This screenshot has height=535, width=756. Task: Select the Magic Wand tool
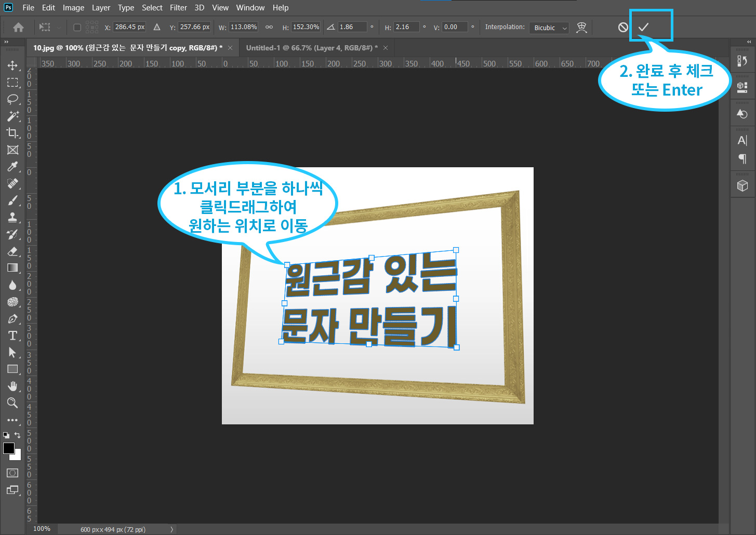pos(12,116)
